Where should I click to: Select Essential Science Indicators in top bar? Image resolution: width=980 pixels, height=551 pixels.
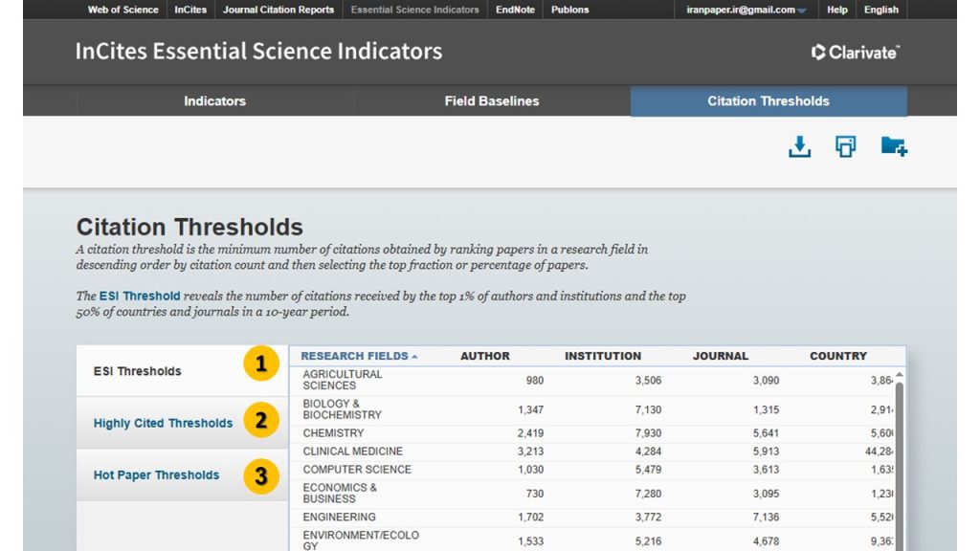415,10
